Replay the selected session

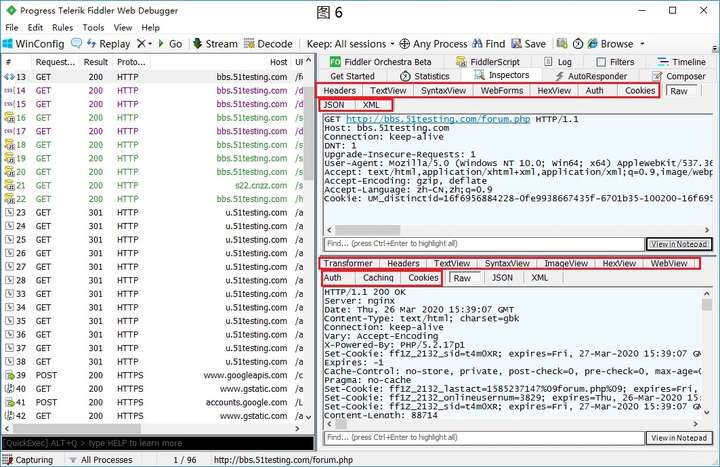[x=108, y=44]
